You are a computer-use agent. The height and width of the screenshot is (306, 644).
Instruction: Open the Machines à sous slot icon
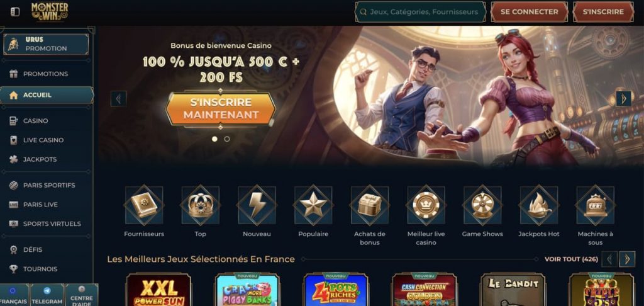595,205
